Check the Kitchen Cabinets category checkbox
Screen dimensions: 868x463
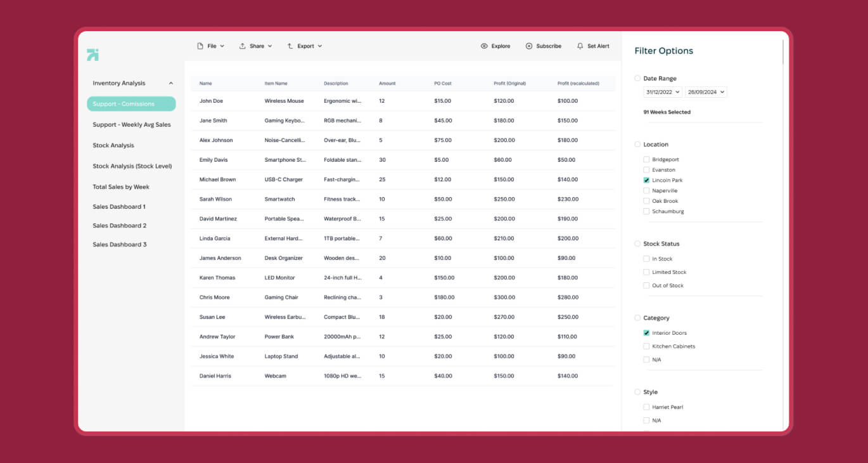coord(646,346)
